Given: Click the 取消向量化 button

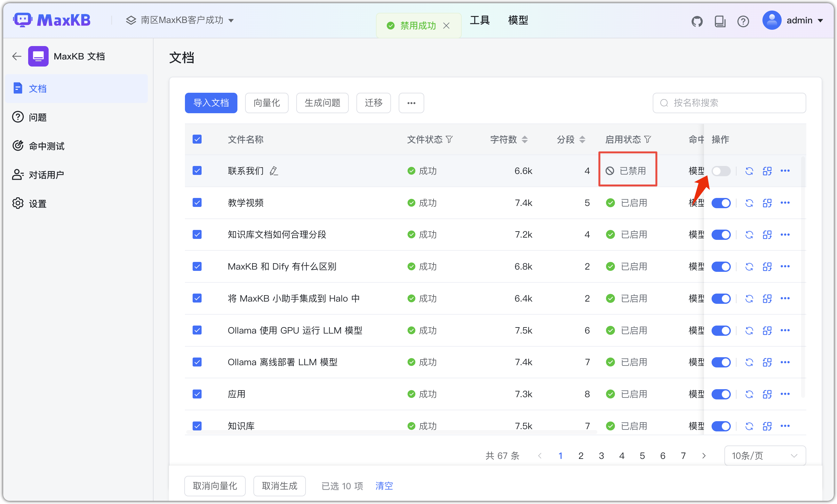Looking at the screenshot, I should pos(215,486).
